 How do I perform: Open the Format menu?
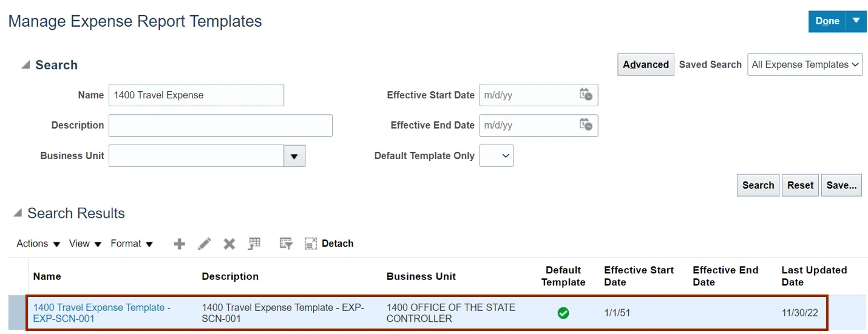132,244
